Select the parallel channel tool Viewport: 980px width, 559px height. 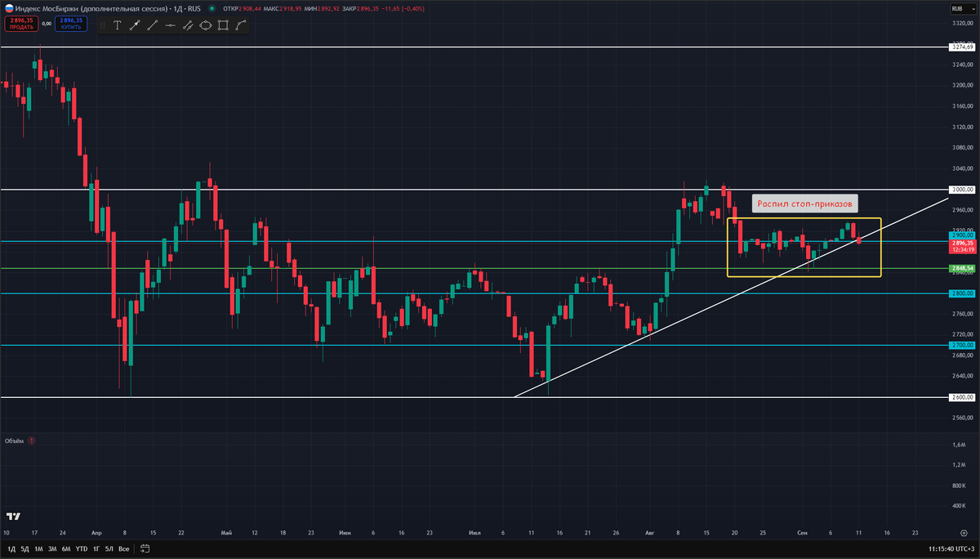187,25
